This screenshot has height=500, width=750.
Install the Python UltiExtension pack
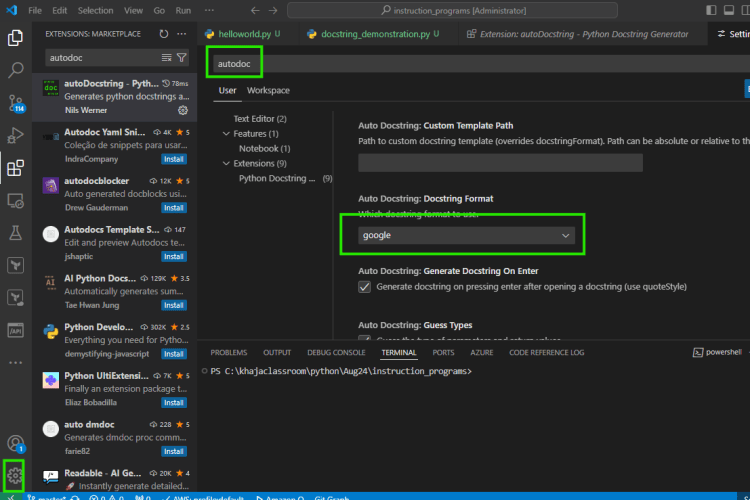[174, 403]
